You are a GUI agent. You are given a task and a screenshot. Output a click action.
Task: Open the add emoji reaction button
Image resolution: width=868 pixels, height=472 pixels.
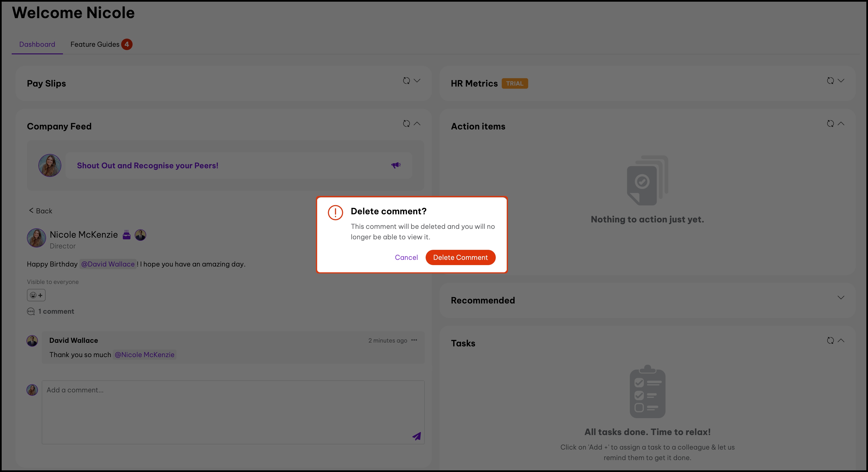[36, 295]
